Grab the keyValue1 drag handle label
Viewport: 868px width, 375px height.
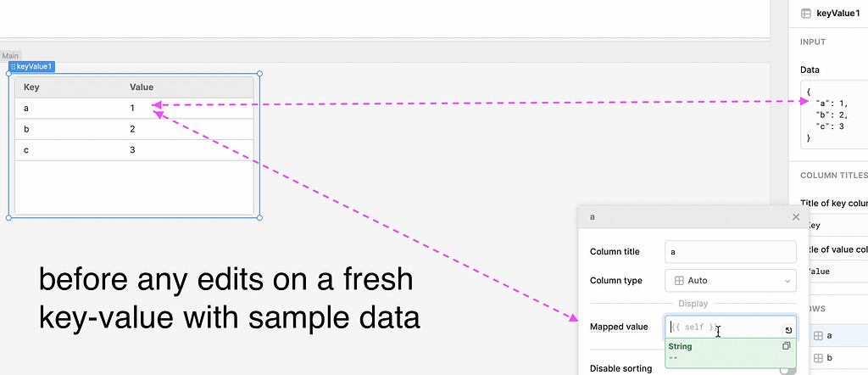32,66
